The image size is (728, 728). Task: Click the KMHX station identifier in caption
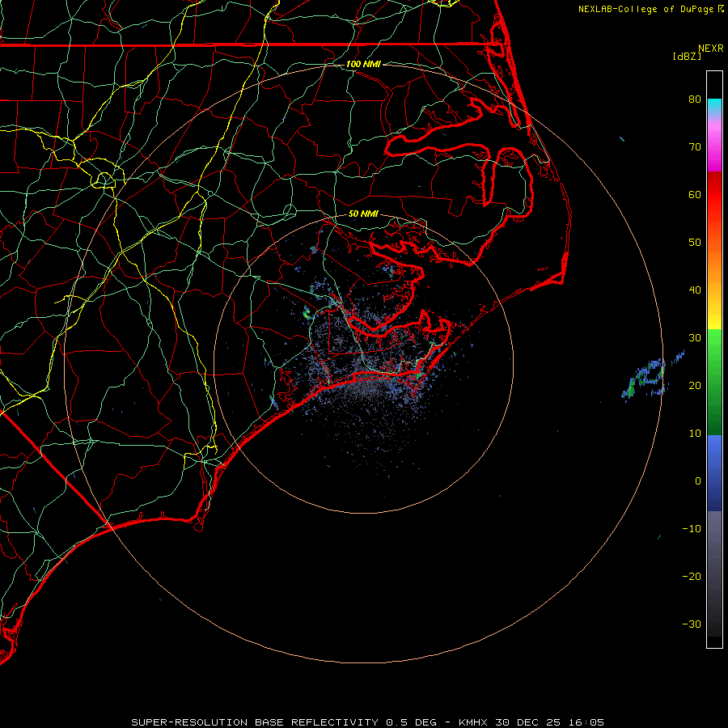point(472,722)
